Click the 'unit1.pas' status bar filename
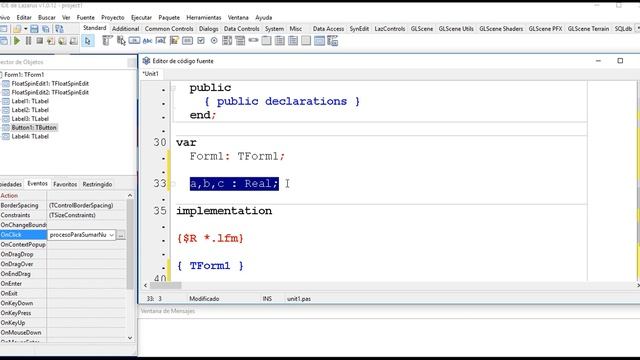Screen dimensions: 640x360 pyautogui.click(x=298, y=299)
